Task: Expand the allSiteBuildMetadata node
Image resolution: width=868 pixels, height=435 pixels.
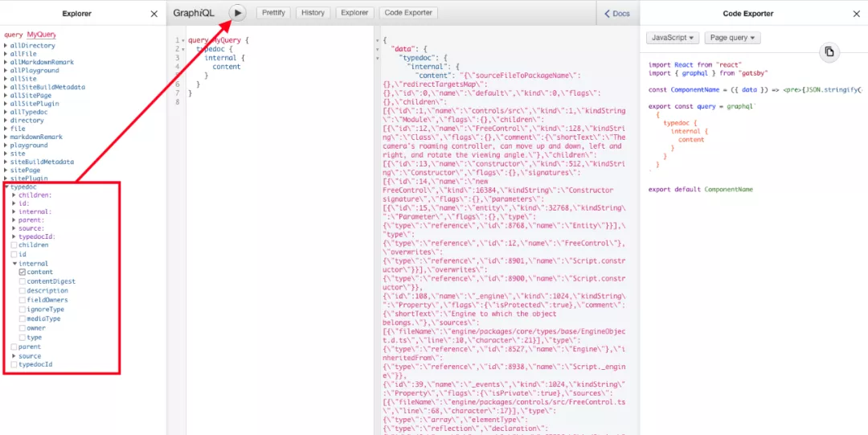Action: pos(6,87)
